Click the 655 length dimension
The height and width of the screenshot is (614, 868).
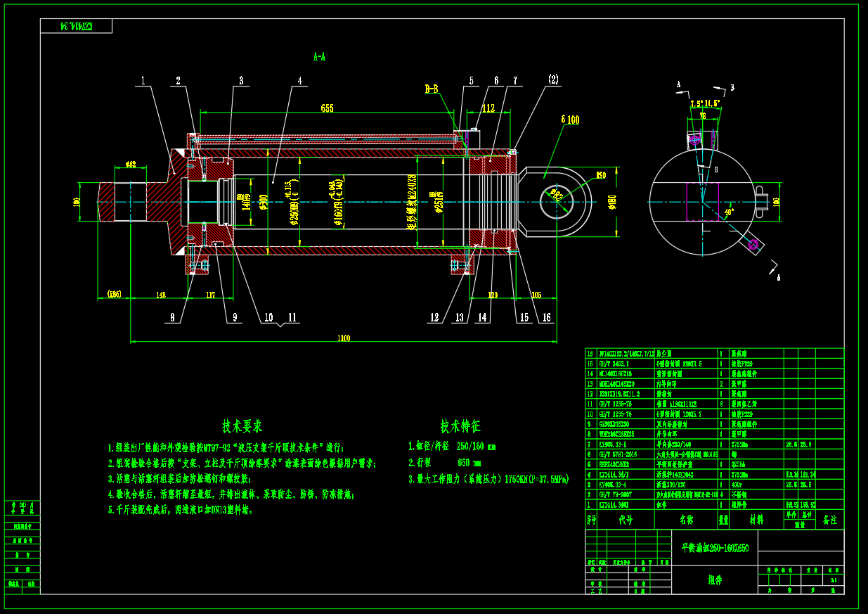327,108
